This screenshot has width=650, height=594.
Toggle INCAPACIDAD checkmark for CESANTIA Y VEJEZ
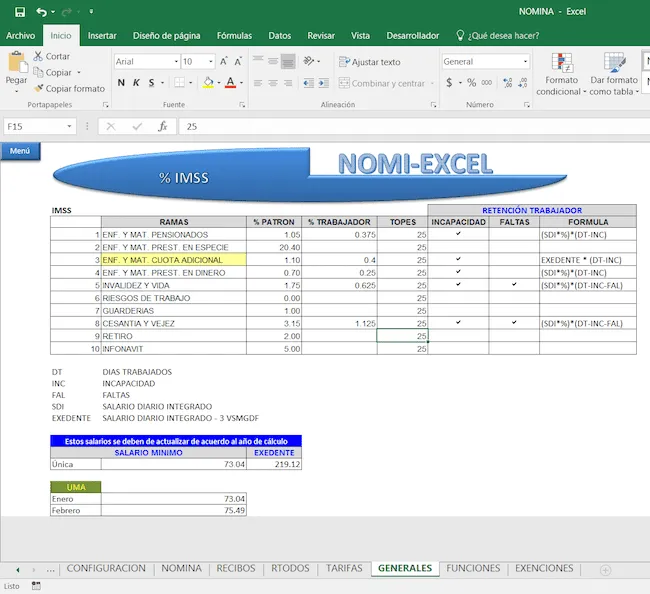458,323
